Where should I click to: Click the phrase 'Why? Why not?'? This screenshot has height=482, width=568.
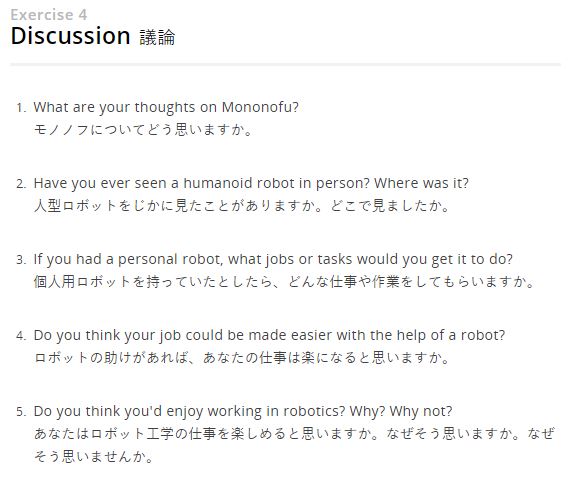pyautogui.click(x=401, y=411)
